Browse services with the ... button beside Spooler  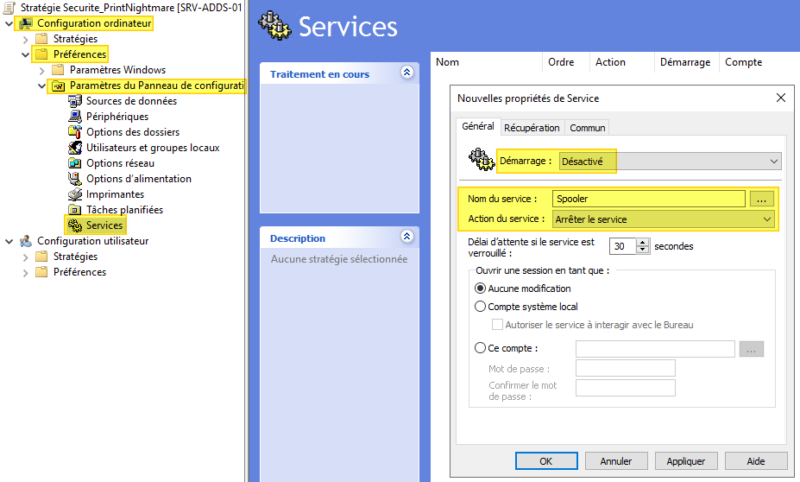[x=762, y=199]
